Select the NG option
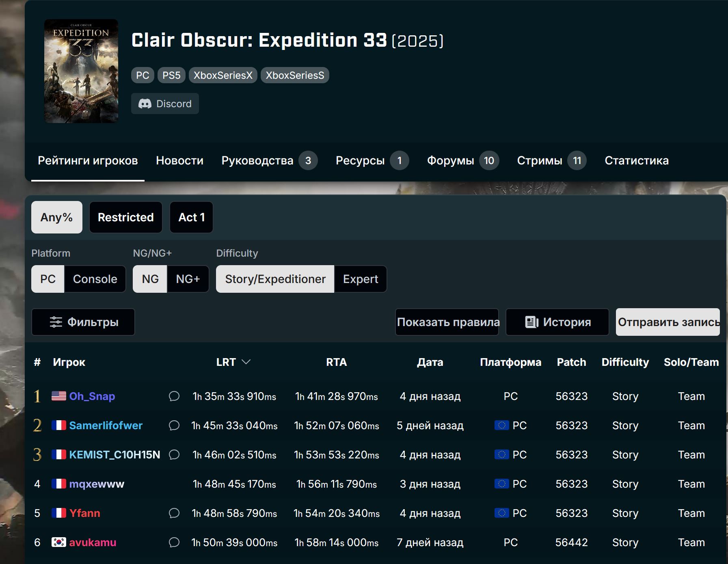 tap(150, 279)
